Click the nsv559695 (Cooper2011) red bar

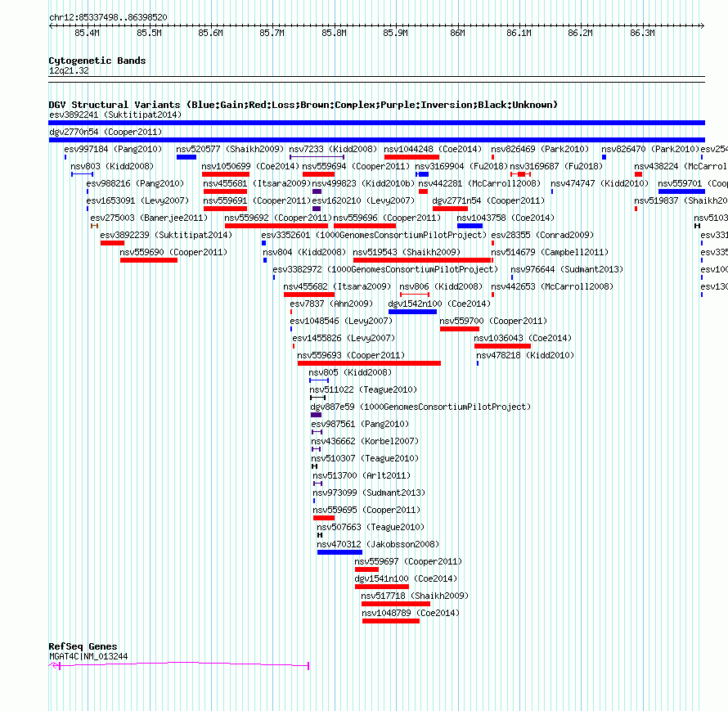coord(324,518)
